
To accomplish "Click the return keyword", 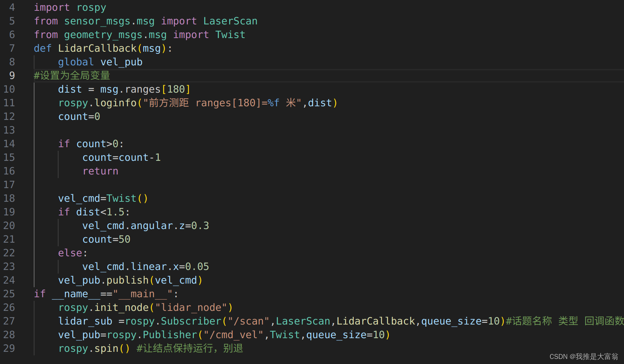I will tap(100, 171).
